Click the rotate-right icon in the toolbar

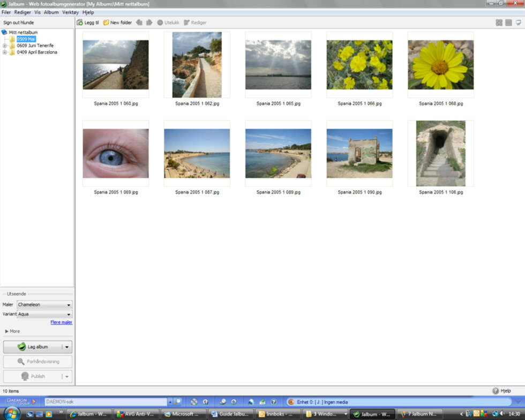(149, 22)
